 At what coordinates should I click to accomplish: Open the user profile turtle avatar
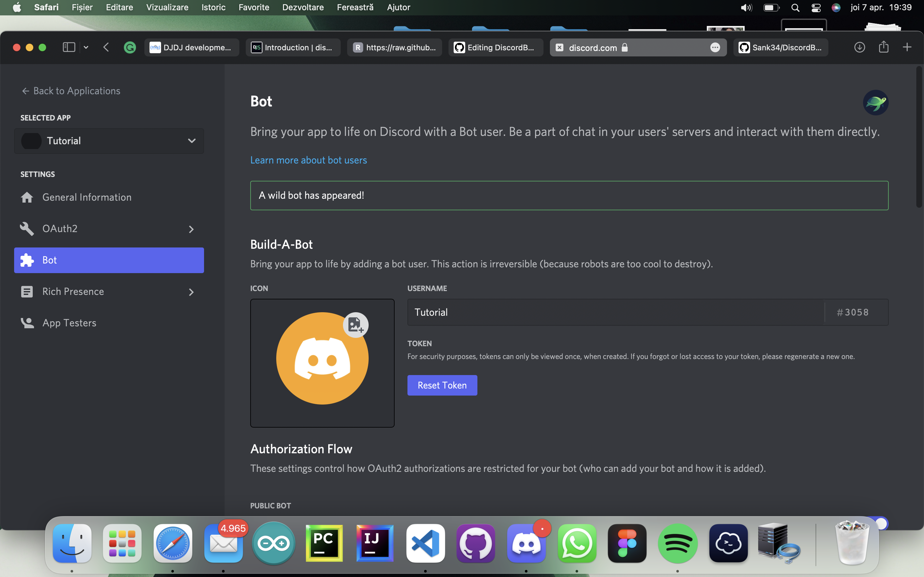pos(876,103)
